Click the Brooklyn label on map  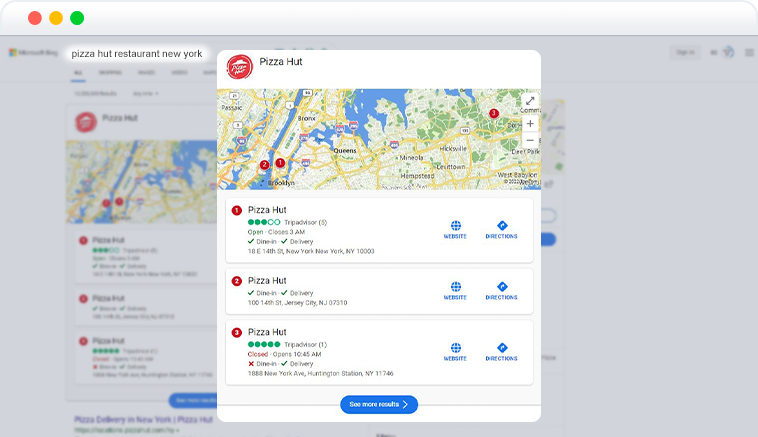click(x=281, y=183)
